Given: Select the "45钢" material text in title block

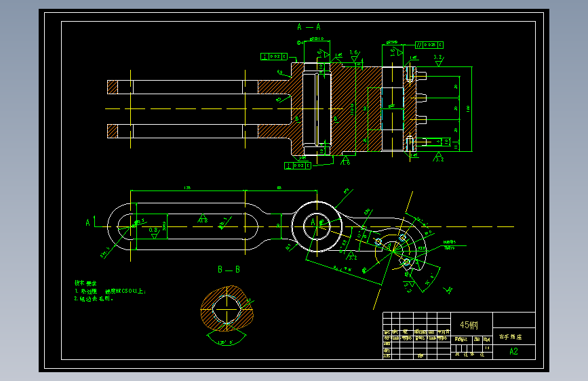Looking at the screenshot, I should (x=469, y=325).
